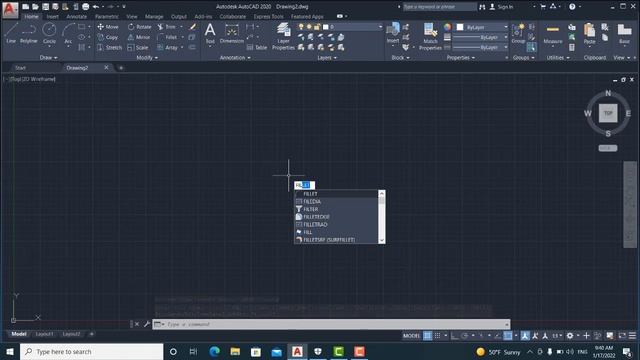Open the AutoCAD application menu button
This screenshot has width=640, height=360.
[10, 9]
